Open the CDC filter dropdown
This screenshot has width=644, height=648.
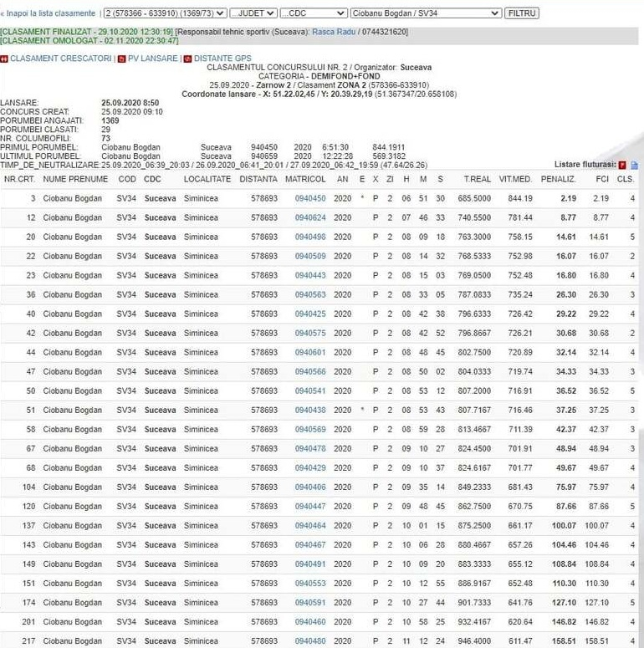[314, 13]
